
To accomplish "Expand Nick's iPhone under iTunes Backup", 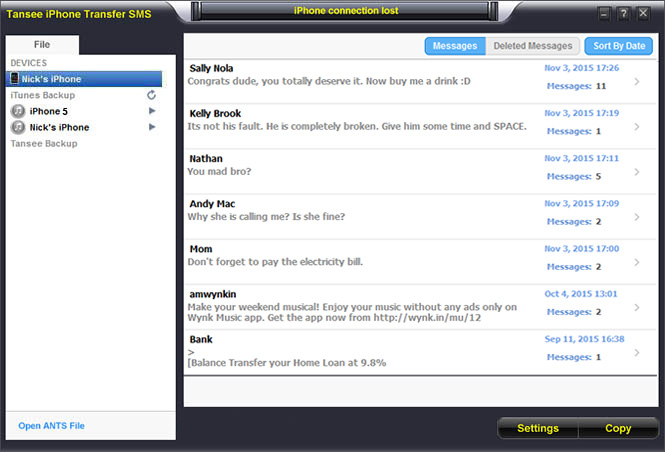I will pyautogui.click(x=152, y=127).
